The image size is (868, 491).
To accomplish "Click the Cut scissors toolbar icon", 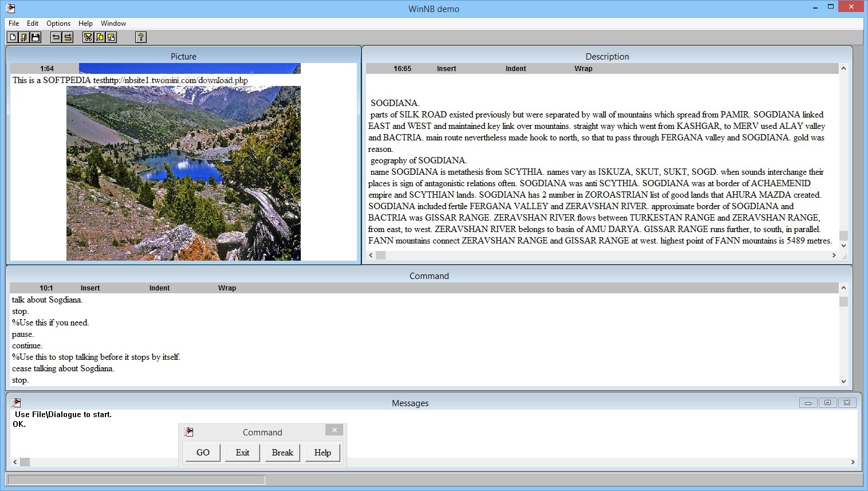I will coord(88,37).
